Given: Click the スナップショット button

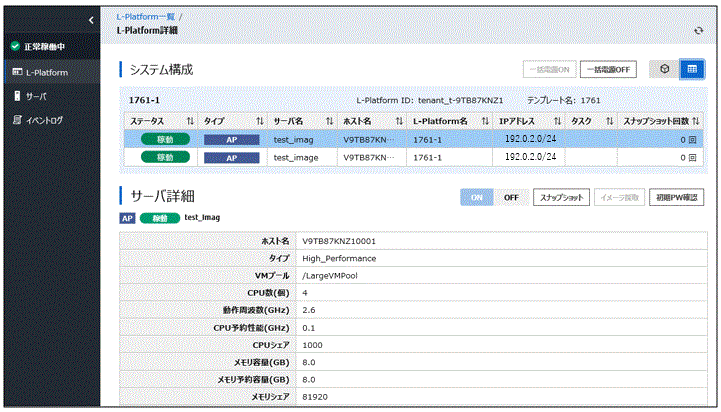Looking at the screenshot, I should click(560, 198).
